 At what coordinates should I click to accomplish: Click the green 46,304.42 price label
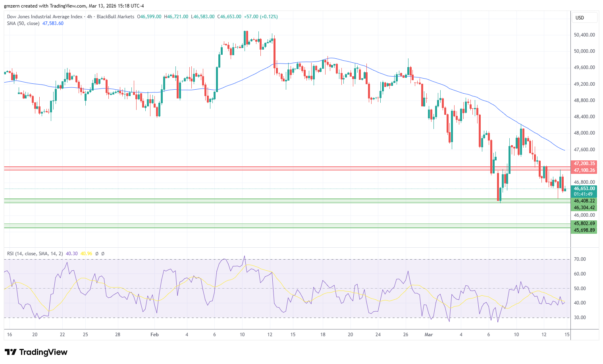[584, 208]
